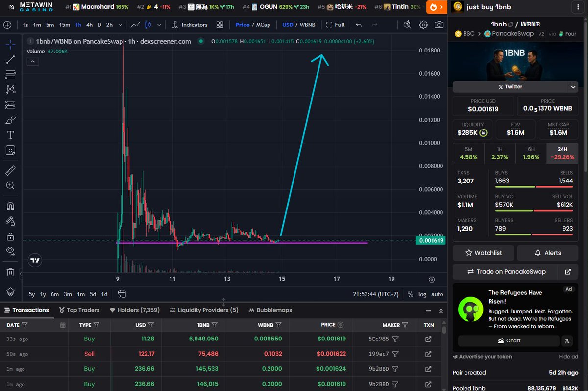Set chart range to 5d
Image resolution: width=588 pixels, height=391 pixels.
tap(93, 294)
